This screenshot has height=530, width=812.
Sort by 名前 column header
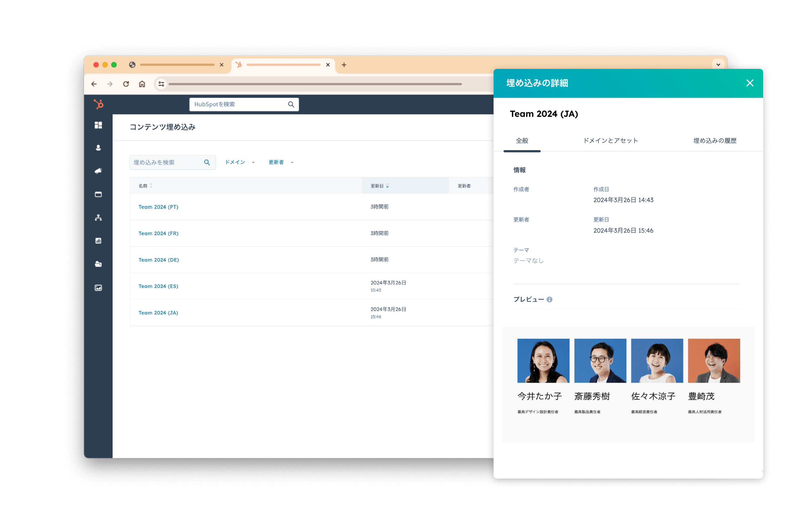coord(145,186)
